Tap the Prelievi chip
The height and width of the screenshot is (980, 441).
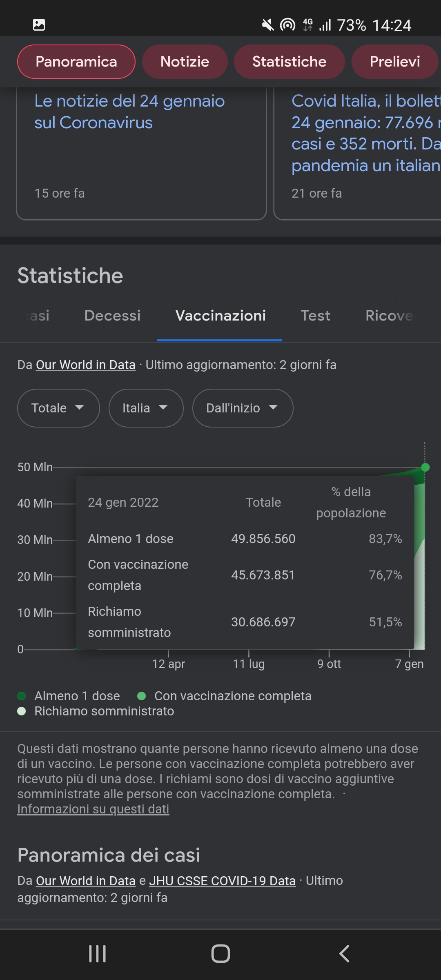[x=394, y=62]
